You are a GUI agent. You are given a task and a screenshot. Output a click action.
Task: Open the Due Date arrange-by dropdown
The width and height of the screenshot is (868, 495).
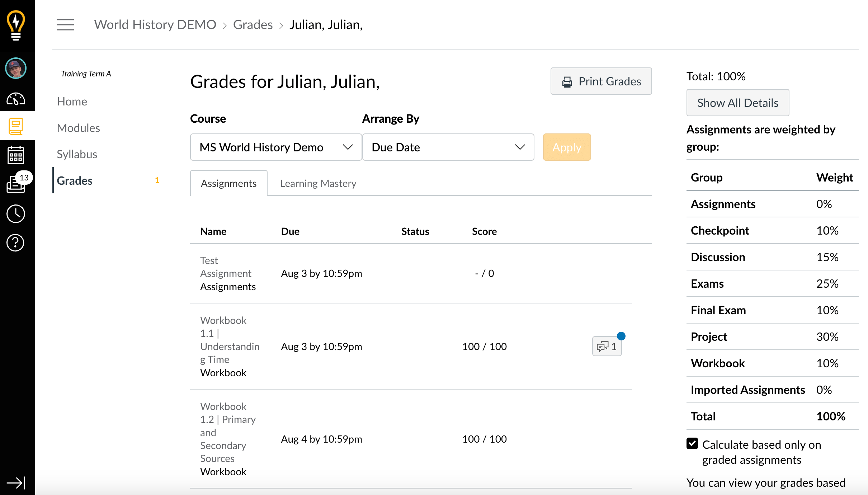tap(448, 147)
